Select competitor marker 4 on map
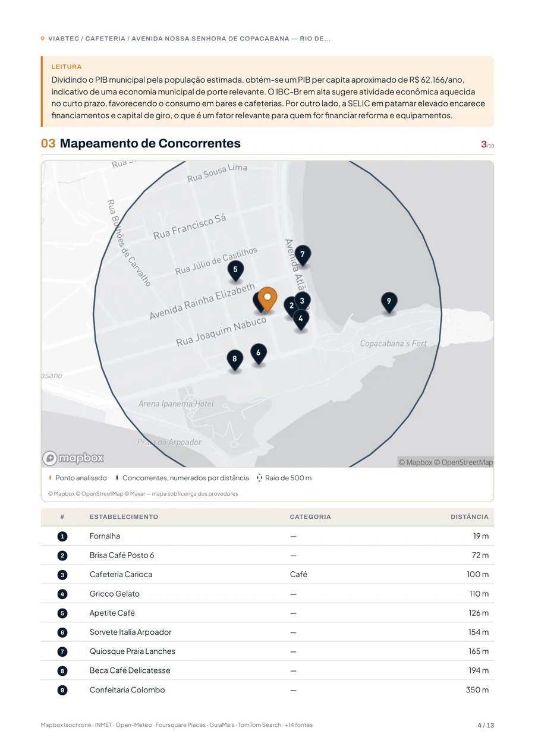Screen dimensions: 535x756 [x=301, y=320]
